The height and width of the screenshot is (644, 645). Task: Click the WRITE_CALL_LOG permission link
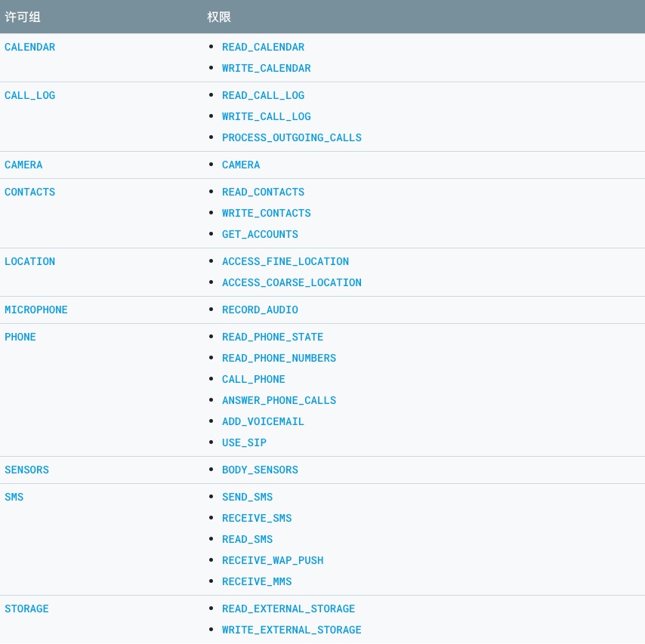[x=266, y=116]
